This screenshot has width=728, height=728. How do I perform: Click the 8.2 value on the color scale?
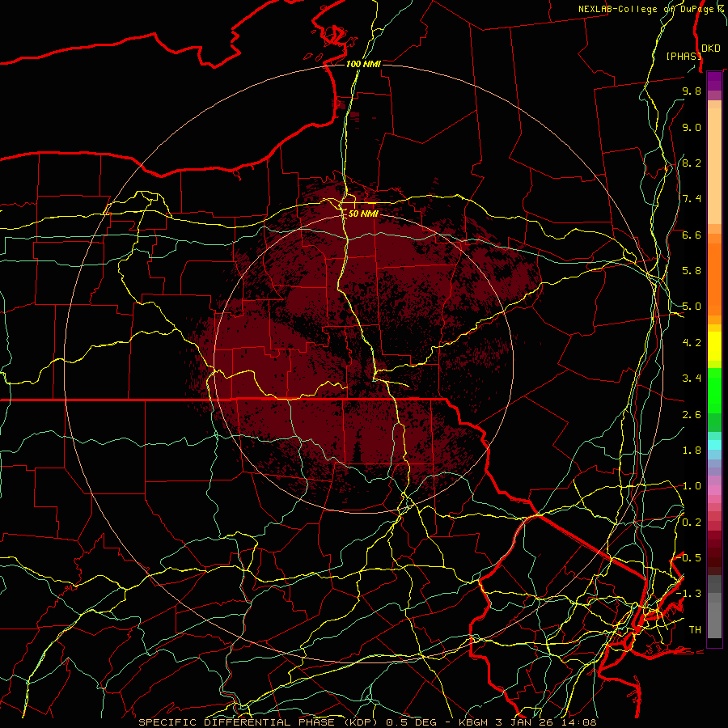click(x=692, y=163)
